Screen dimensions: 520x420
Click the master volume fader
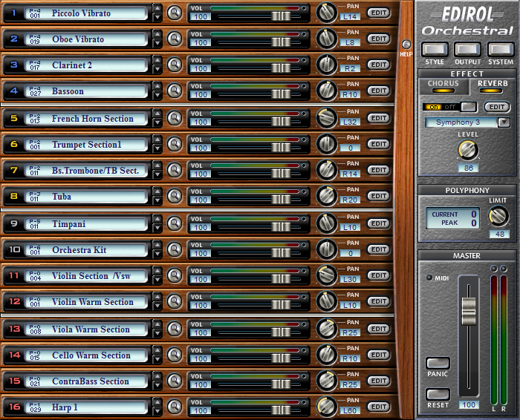(x=469, y=311)
